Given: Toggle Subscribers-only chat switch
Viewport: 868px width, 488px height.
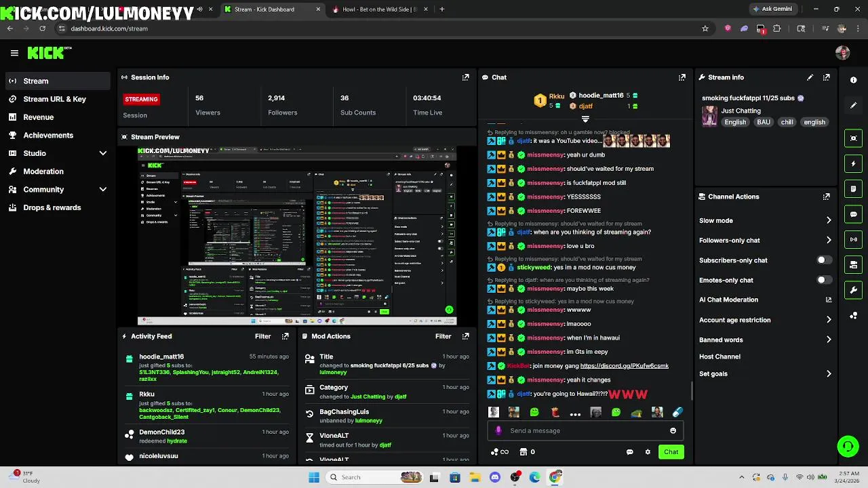Looking at the screenshot, I should pos(824,260).
